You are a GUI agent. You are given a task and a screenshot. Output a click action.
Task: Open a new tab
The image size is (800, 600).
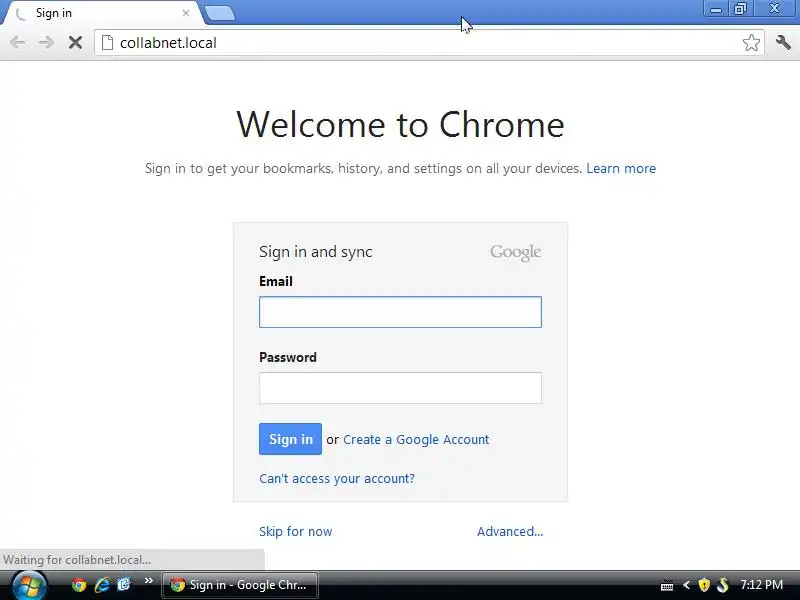point(220,13)
